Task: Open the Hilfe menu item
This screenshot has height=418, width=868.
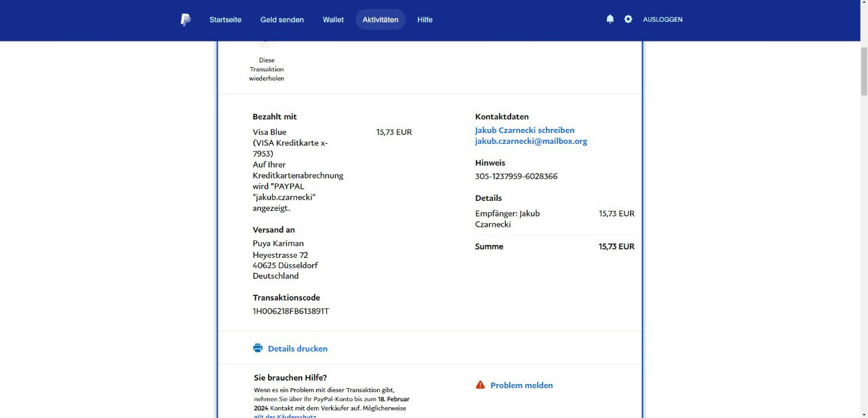Action: (x=425, y=20)
